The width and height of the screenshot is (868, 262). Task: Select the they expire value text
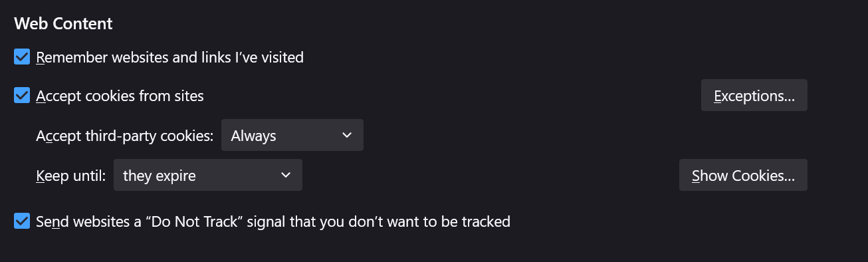[160, 176]
